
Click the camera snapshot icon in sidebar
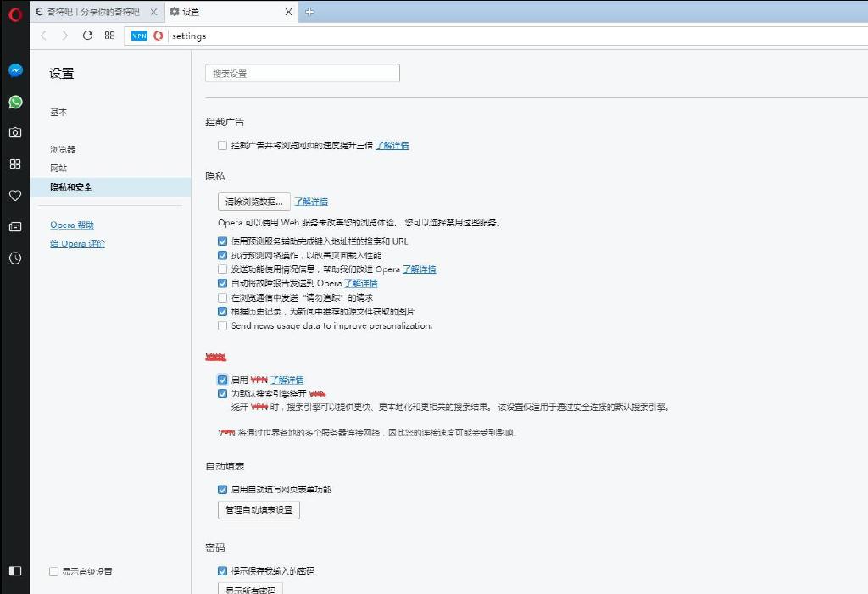click(x=15, y=133)
